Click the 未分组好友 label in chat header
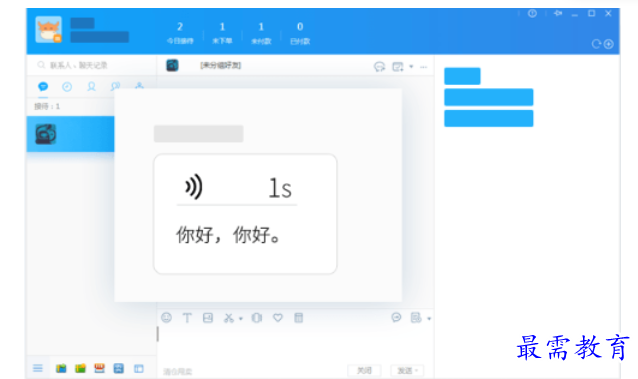The height and width of the screenshot is (379, 638). pyautogui.click(x=221, y=65)
